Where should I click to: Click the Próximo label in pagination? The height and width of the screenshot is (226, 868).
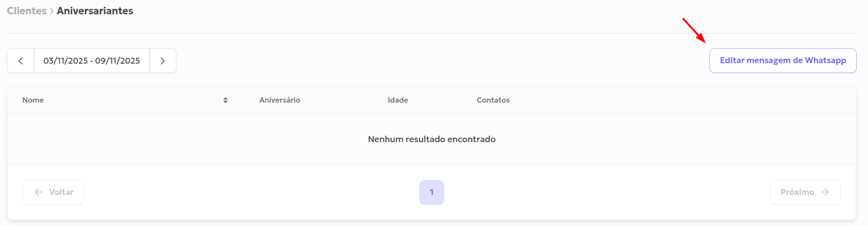click(797, 192)
